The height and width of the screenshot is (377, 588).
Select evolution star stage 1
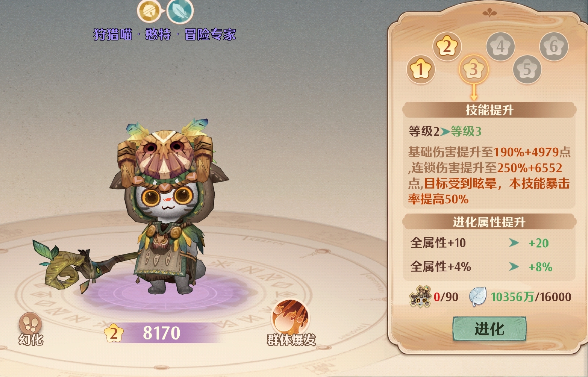point(421,70)
